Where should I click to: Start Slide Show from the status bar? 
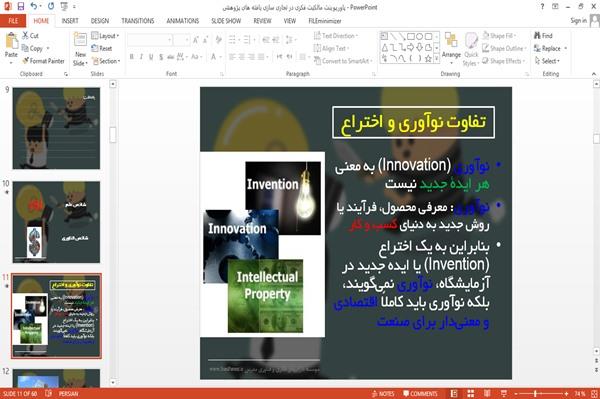[504, 394]
